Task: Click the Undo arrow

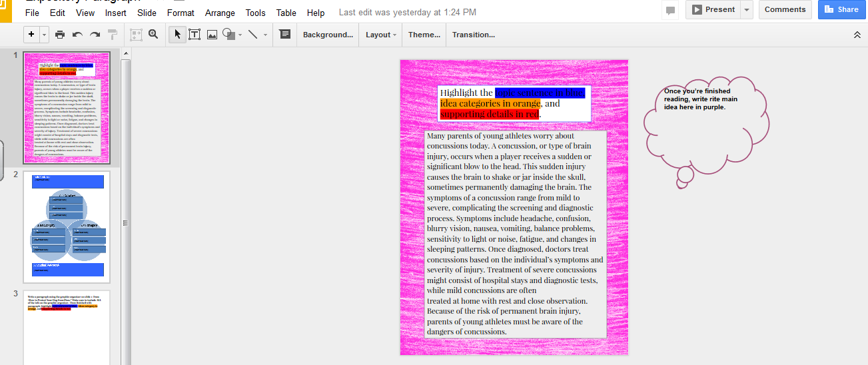Action: (x=77, y=35)
